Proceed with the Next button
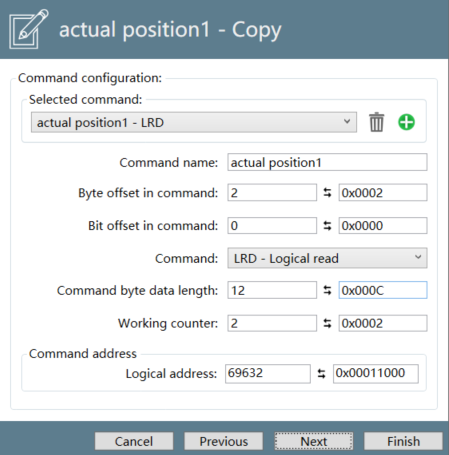Image resolution: width=449 pixels, height=455 pixels. (x=314, y=441)
